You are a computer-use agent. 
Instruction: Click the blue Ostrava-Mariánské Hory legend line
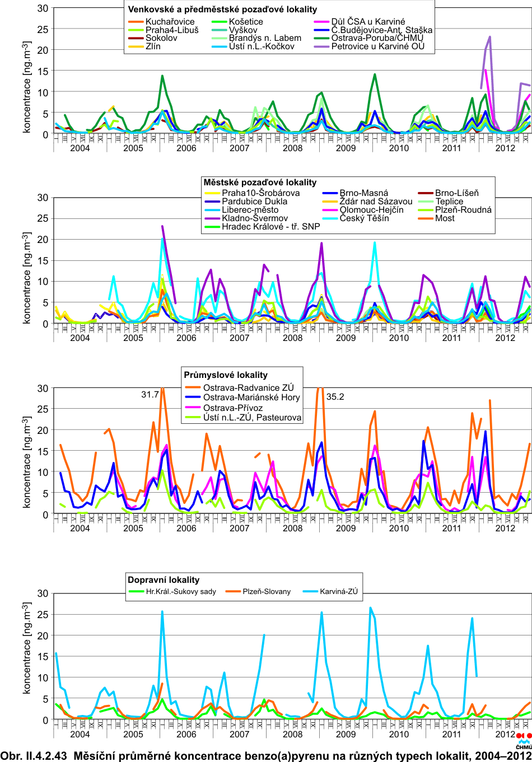(x=193, y=398)
